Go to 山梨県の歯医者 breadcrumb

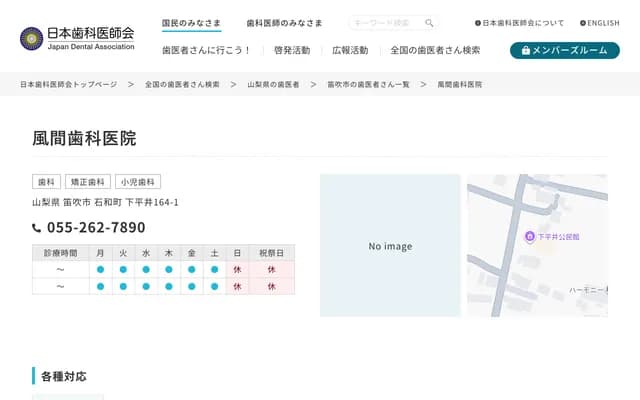click(x=273, y=85)
